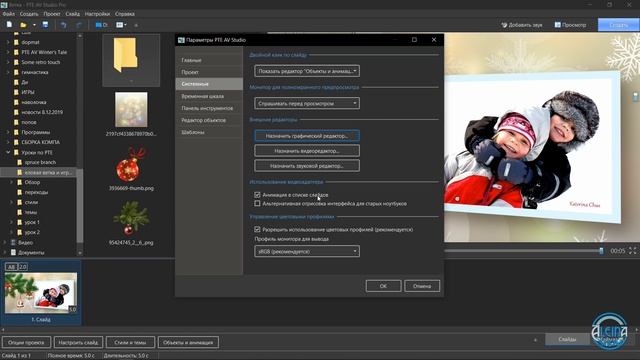Open the double-click on slide action dropdown

[x=307, y=71]
